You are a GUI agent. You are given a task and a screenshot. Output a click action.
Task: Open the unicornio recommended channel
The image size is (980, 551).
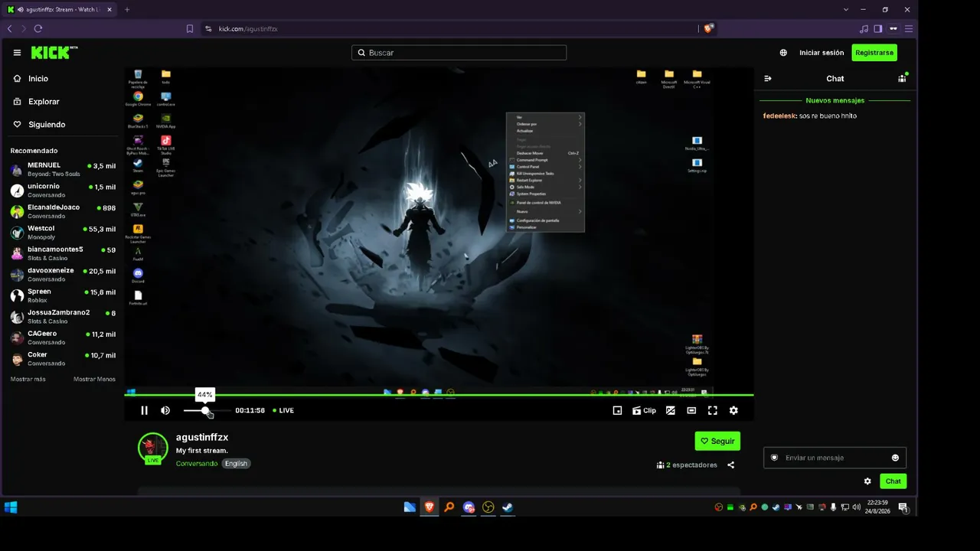click(x=63, y=191)
